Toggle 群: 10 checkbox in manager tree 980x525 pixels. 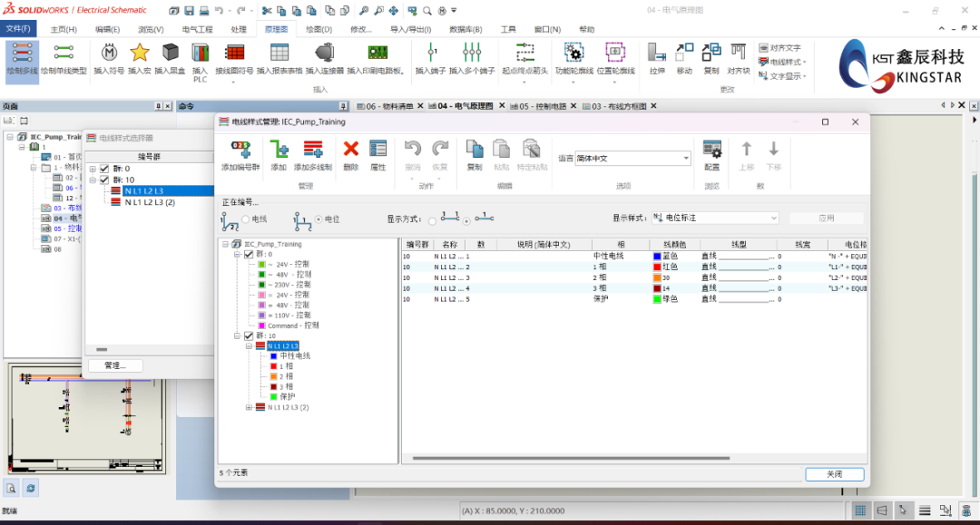click(x=249, y=335)
